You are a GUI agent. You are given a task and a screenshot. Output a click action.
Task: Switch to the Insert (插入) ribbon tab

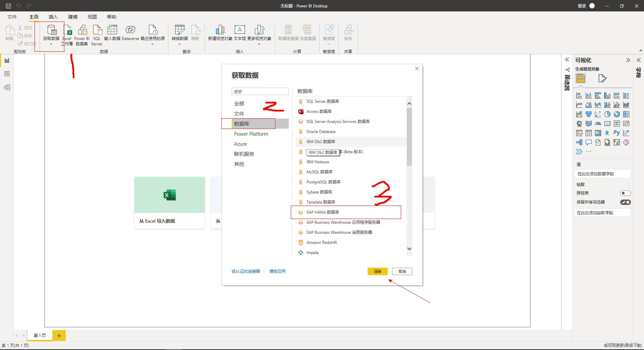(53, 17)
